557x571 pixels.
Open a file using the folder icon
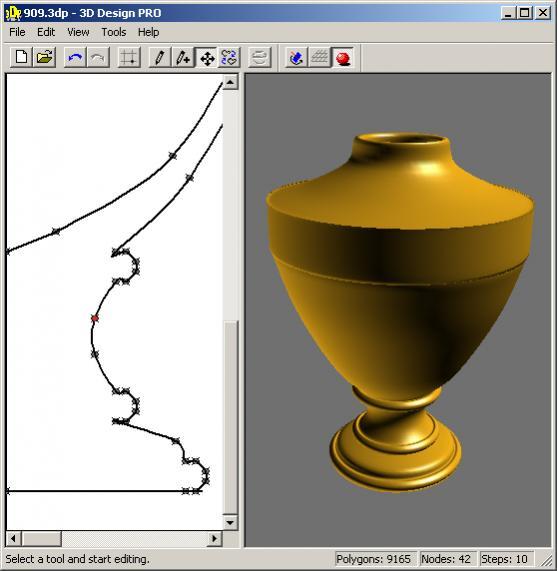coord(44,58)
